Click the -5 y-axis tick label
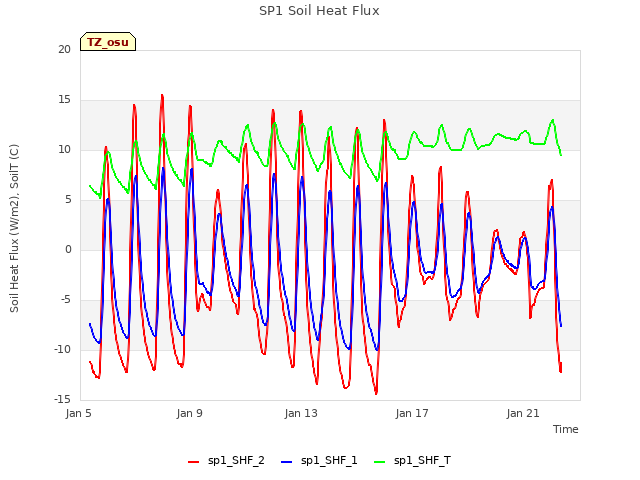The width and height of the screenshot is (640, 480). (66, 300)
